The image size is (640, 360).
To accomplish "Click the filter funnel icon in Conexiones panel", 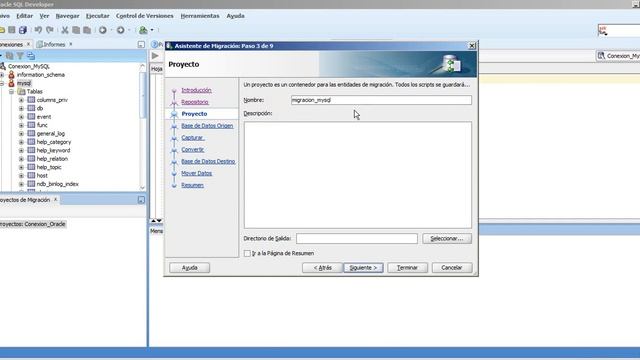I will point(20,56).
